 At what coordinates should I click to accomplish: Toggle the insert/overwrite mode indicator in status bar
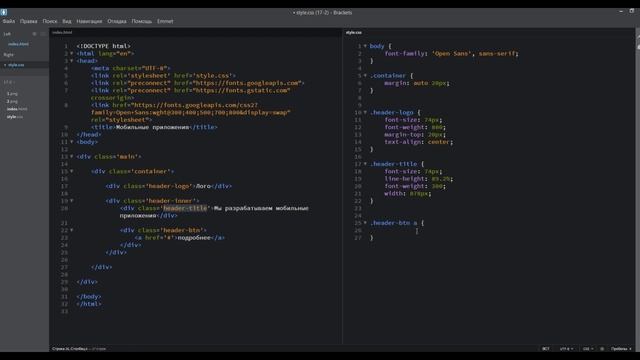click(x=546, y=349)
